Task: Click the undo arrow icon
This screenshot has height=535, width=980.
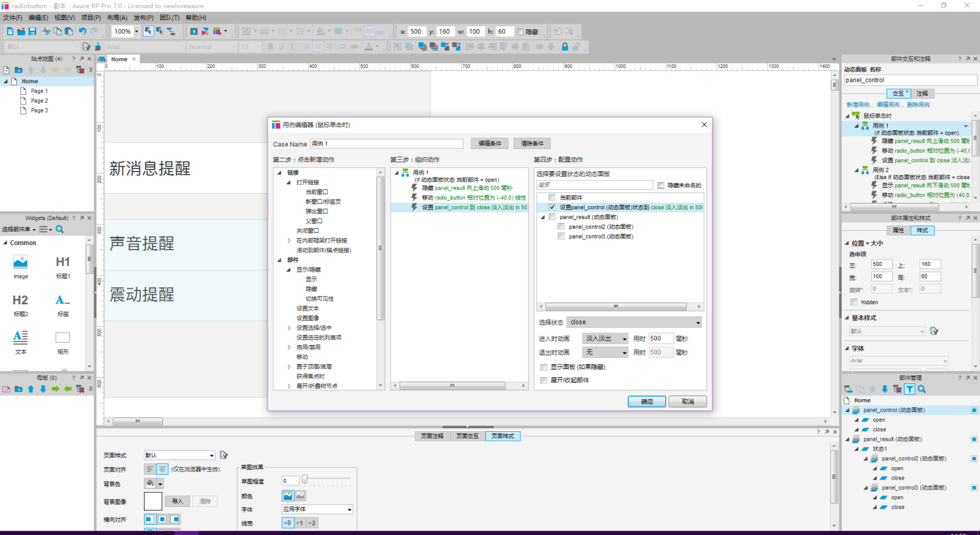Action: pos(82,31)
